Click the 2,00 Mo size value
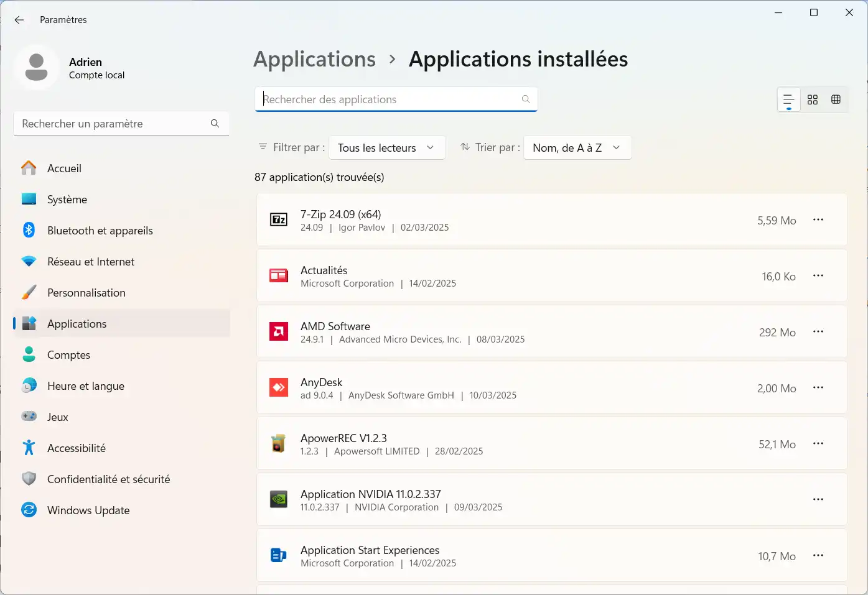 (777, 389)
